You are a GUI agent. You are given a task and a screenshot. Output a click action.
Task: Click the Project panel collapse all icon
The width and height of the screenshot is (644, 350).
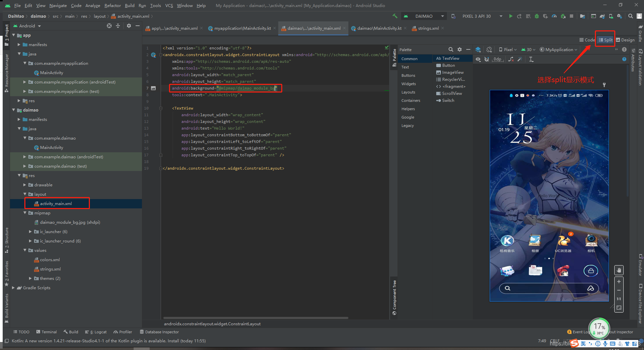coord(118,26)
